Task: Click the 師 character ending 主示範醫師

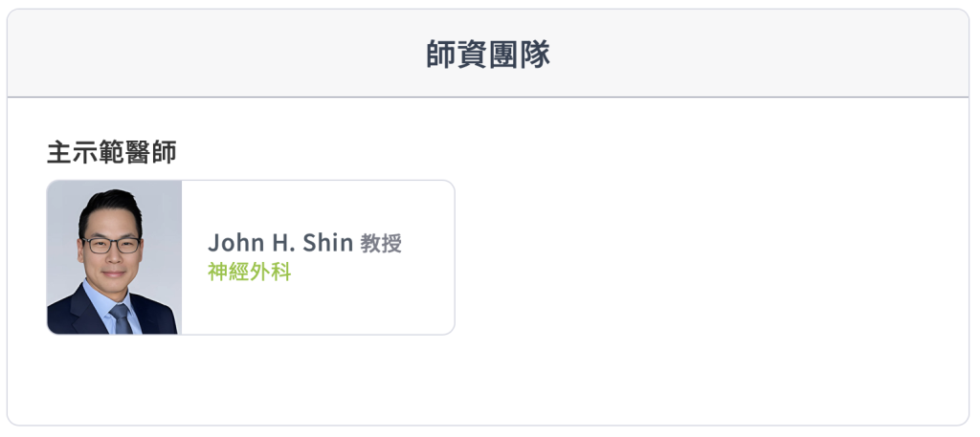Action: tap(164, 152)
